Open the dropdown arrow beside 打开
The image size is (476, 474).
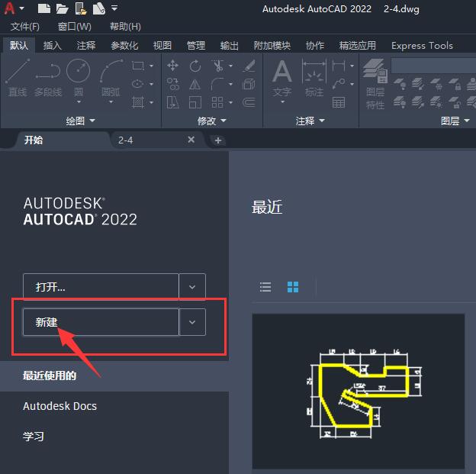tap(192, 286)
